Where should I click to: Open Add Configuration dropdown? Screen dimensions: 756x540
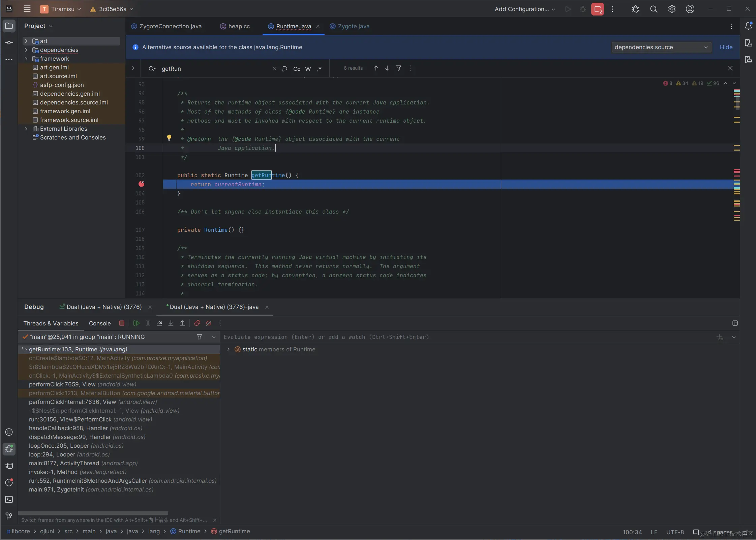525,9
